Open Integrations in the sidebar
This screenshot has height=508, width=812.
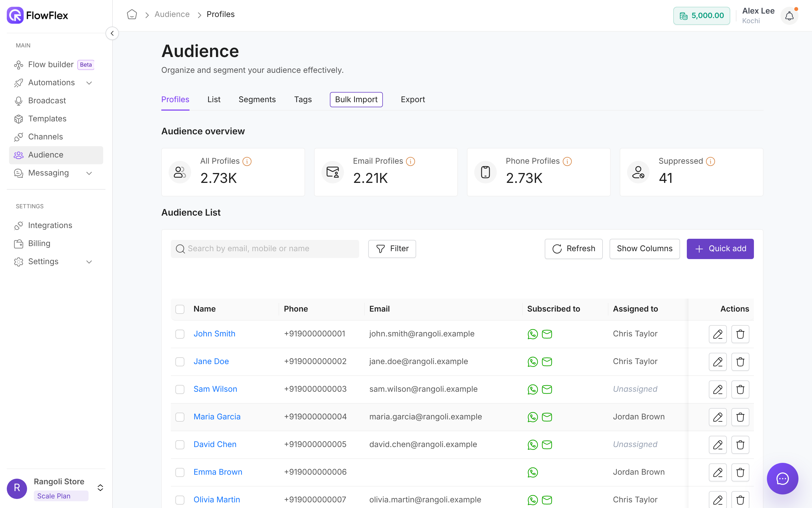point(56,225)
